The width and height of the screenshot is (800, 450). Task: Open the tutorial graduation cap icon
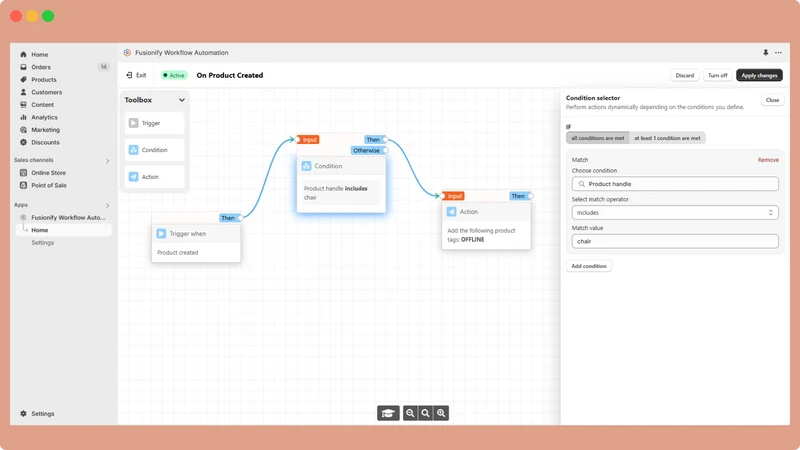(388, 413)
